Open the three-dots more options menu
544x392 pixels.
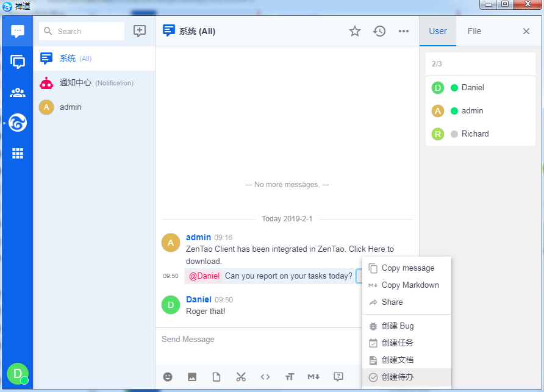pyautogui.click(x=404, y=31)
